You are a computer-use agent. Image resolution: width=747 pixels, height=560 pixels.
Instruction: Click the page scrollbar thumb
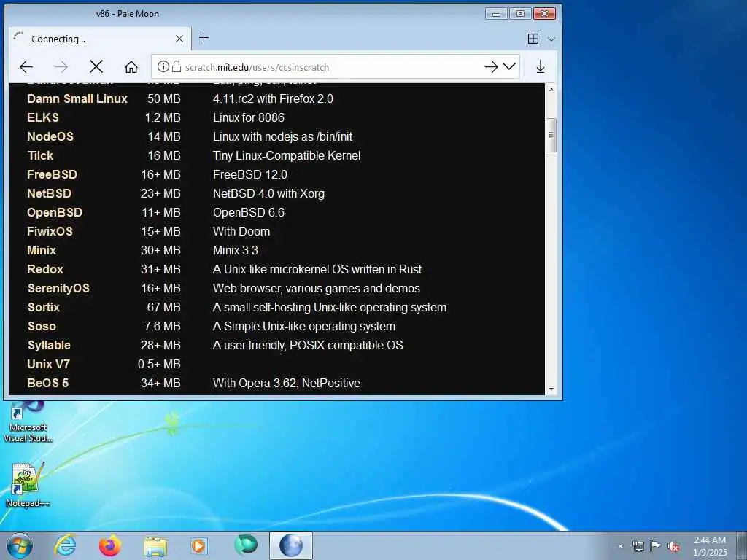pos(551,135)
